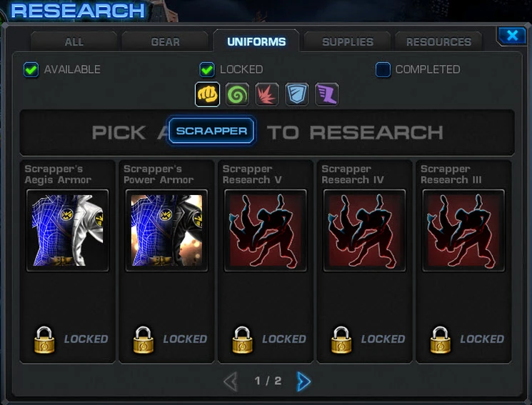The width and height of the screenshot is (532, 405).
Task: Select the red burst Blaster class icon
Action: point(267,94)
